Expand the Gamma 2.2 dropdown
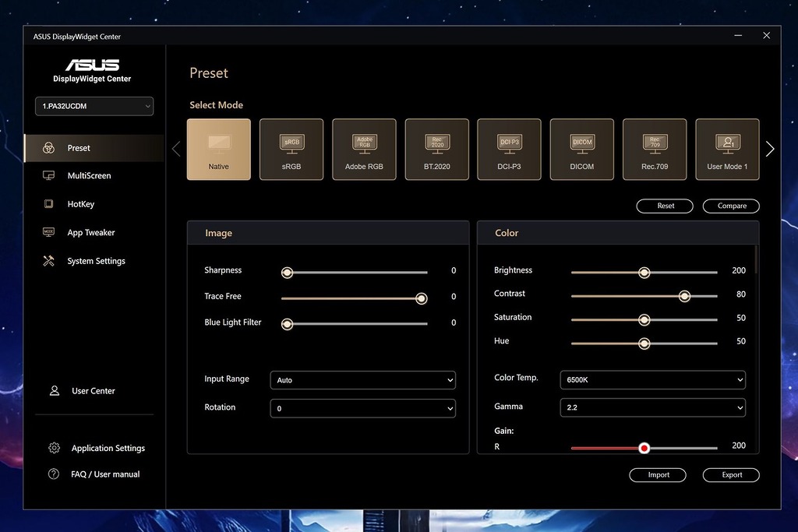 (653, 408)
